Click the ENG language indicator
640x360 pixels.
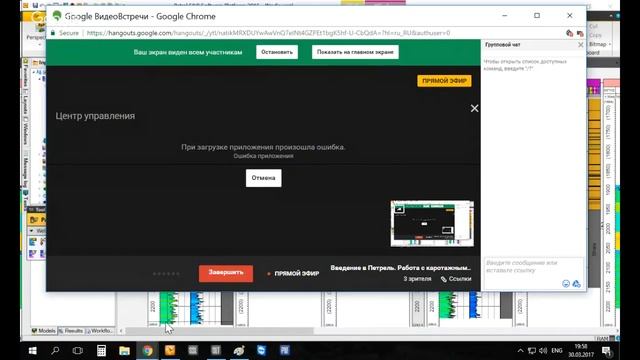pos(557,351)
